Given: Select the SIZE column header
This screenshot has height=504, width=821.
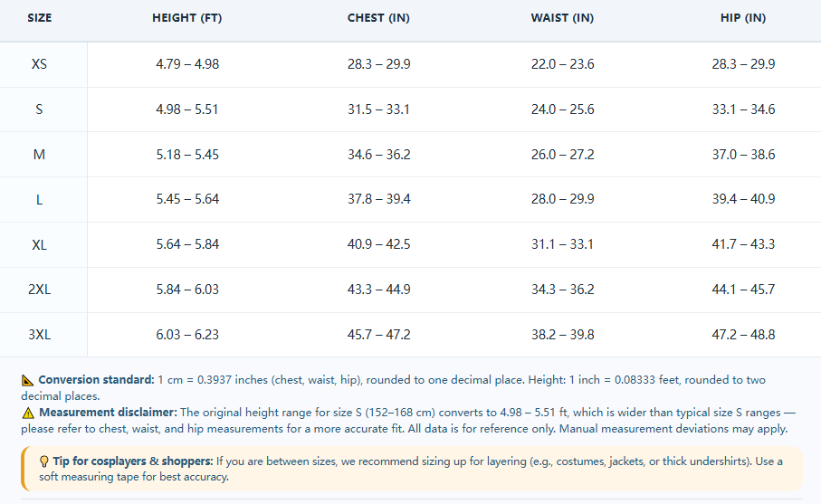Looking at the screenshot, I should [x=39, y=18].
